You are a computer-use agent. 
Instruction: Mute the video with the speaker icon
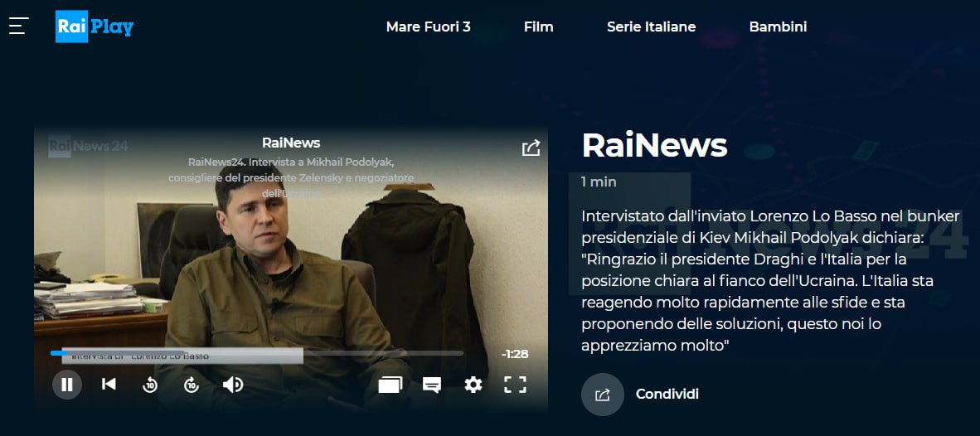[x=232, y=385]
